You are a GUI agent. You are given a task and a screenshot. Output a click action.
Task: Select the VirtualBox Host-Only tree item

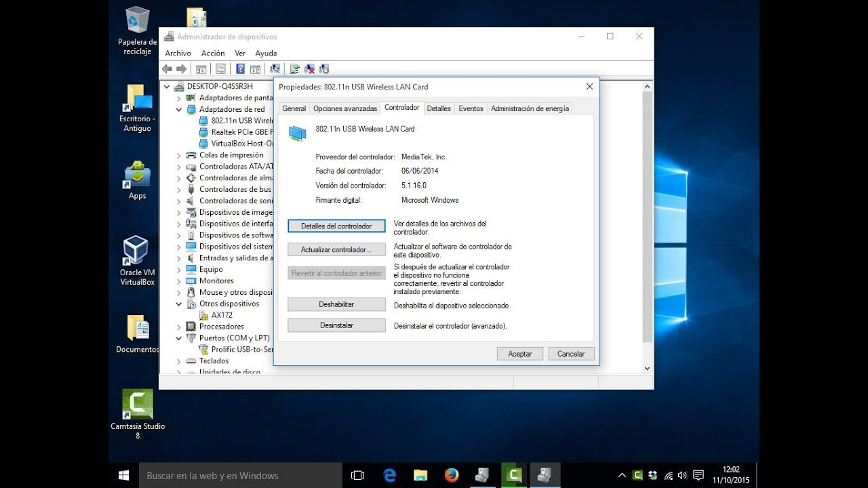pos(237,144)
